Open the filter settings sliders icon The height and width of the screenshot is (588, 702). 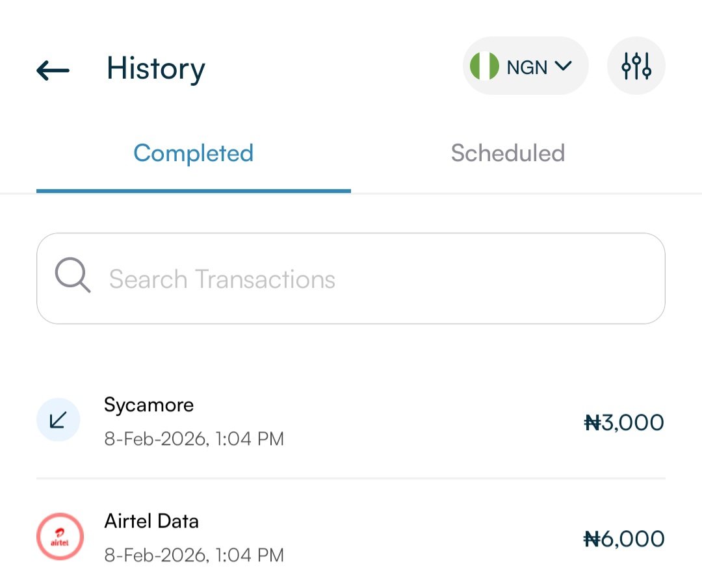point(636,66)
